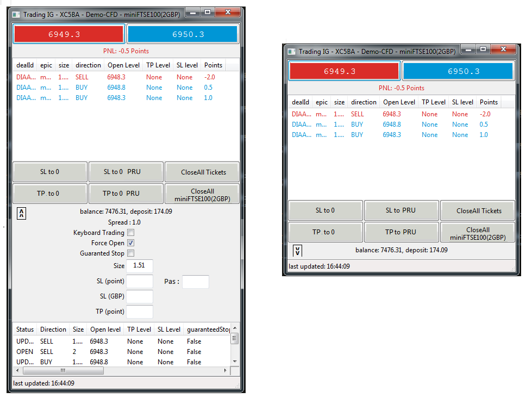Select the SELL 6948.3 position row in left window
Screen dimensions: 532x398
pyautogui.click(x=126, y=77)
